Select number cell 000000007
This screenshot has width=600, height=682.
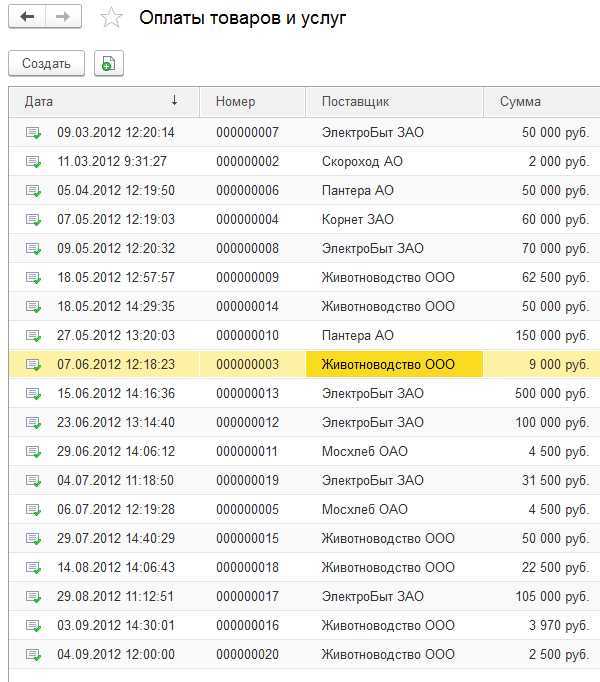click(x=248, y=132)
